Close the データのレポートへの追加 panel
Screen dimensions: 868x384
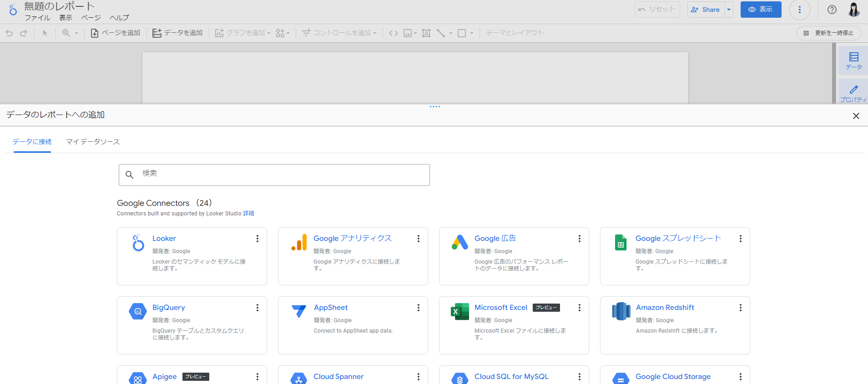(856, 116)
